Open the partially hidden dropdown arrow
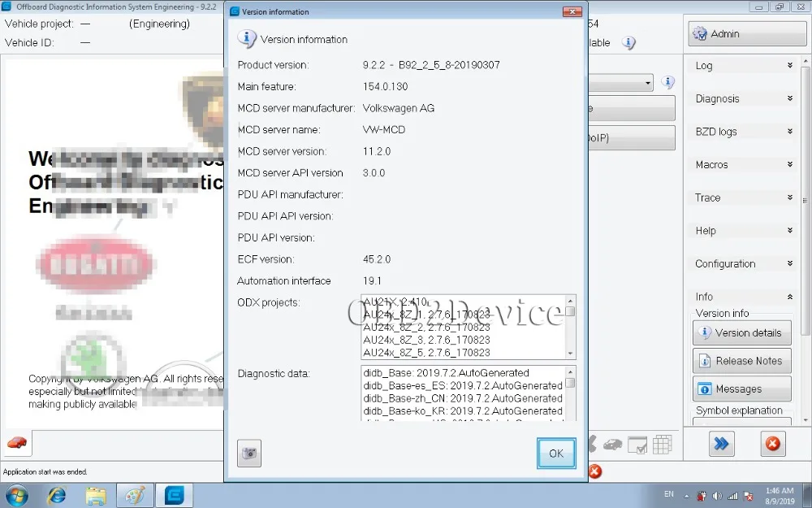 (647, 83)
